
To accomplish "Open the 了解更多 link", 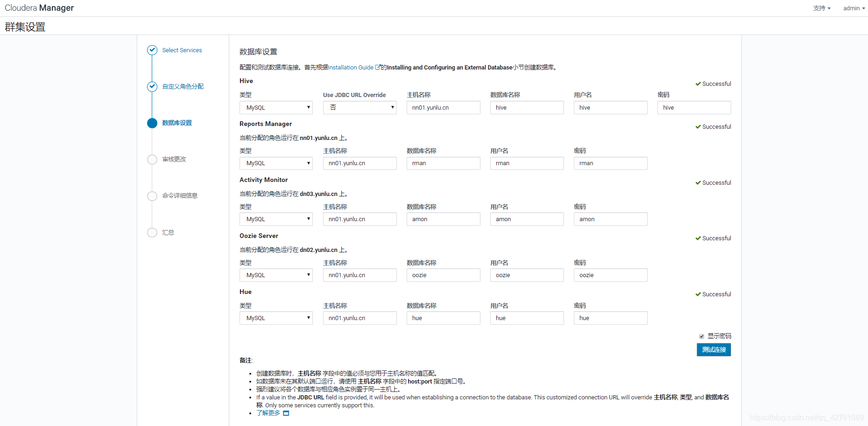I will 268,413.
